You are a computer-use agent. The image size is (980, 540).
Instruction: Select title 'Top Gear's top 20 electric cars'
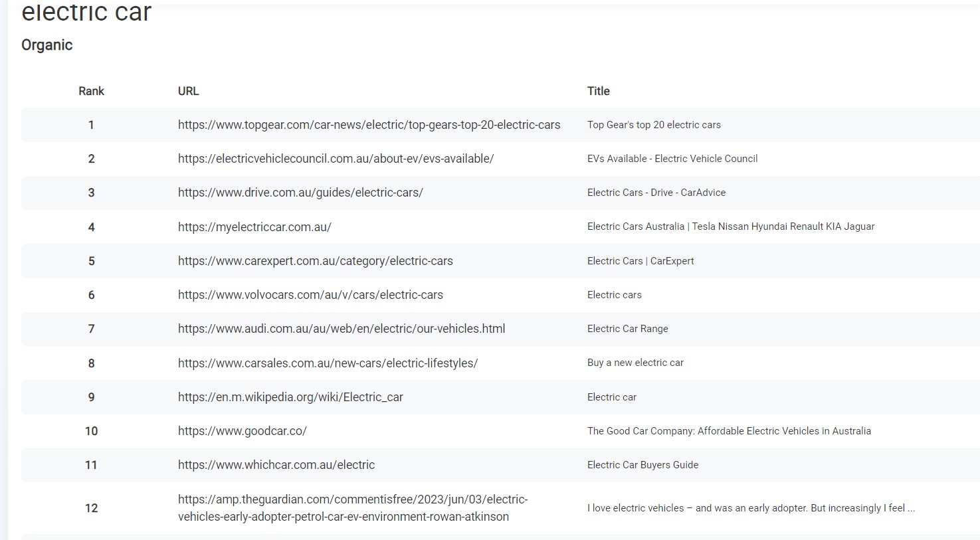[x=654, y=125]
